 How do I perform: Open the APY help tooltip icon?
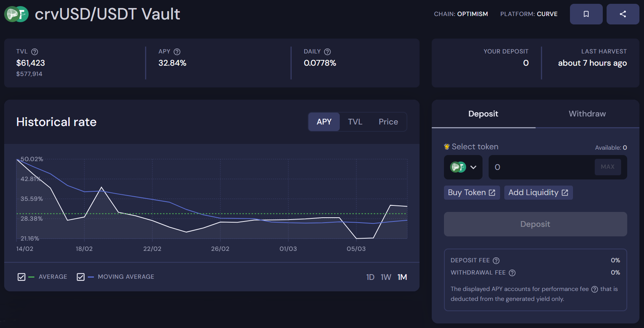(177, 52)
